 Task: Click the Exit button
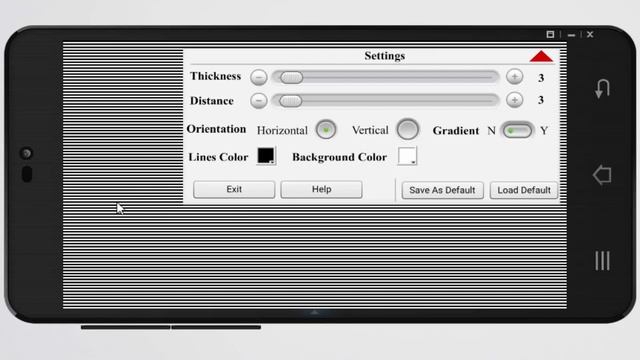point(234,189)
